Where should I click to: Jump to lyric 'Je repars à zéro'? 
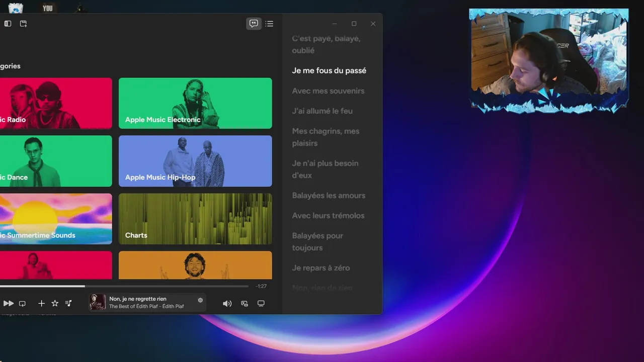tap(321, 268)
